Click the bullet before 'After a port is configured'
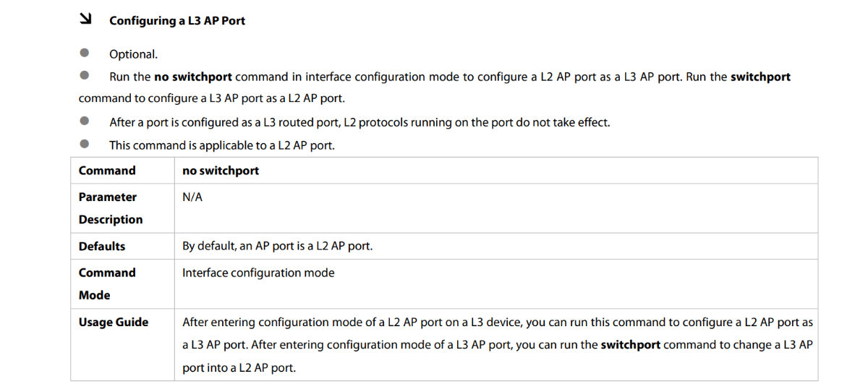 [85, 122]
